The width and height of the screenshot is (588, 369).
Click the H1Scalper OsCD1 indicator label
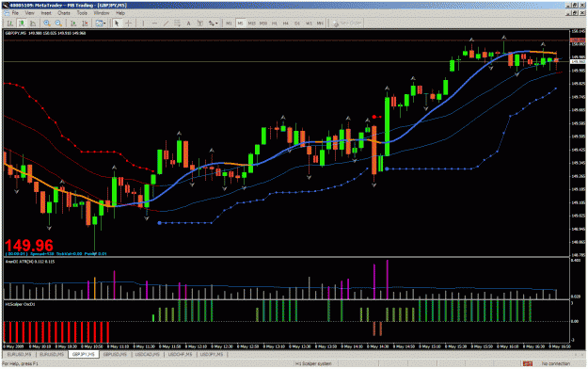(x=20, y=304)
